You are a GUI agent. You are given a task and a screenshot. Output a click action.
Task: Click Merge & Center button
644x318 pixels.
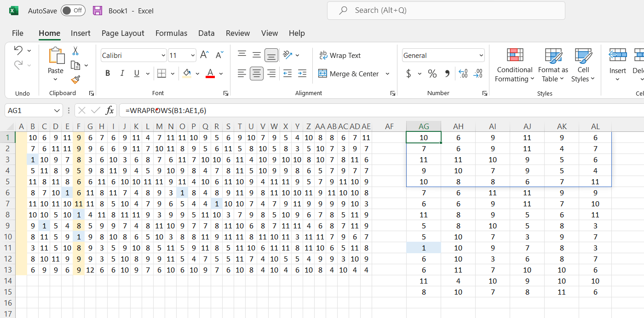tap(348, 74)
